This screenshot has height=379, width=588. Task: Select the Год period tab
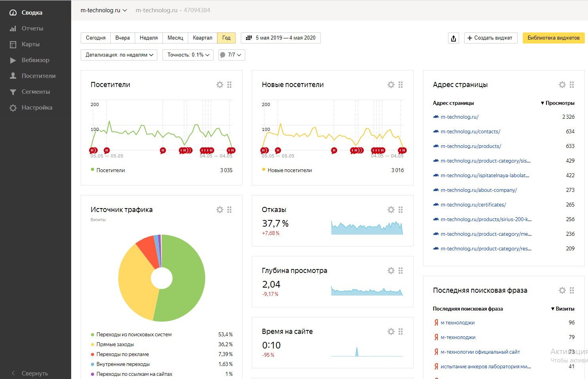pos(227,38)
